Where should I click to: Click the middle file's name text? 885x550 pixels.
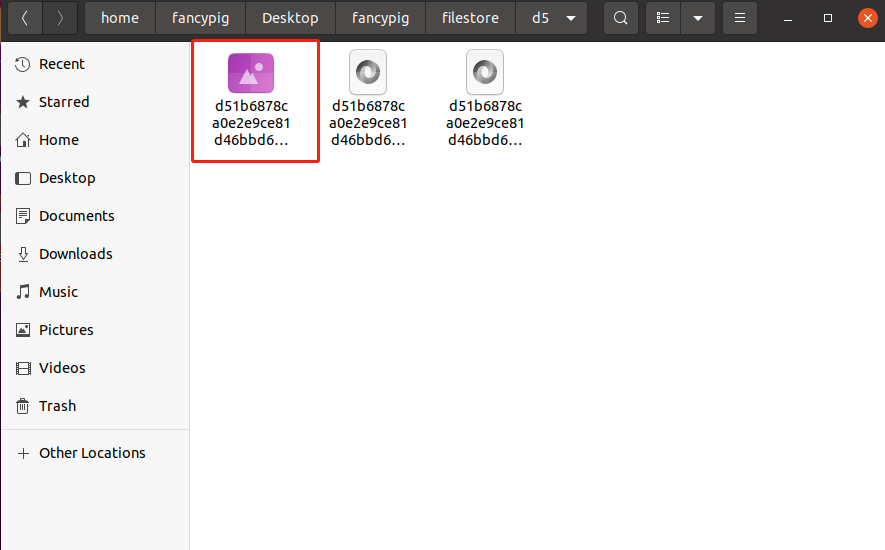tap(368, 123)
